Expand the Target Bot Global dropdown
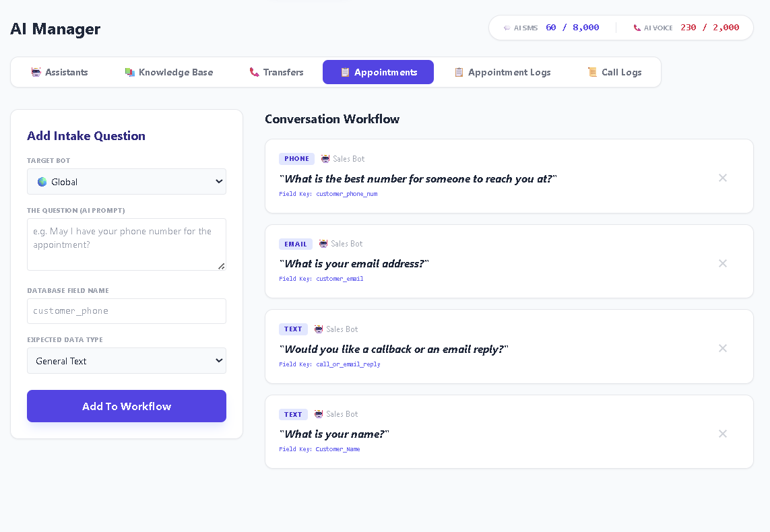Viewport: 770px width, 532px height. pyautogui.click(x=127, y=182)
